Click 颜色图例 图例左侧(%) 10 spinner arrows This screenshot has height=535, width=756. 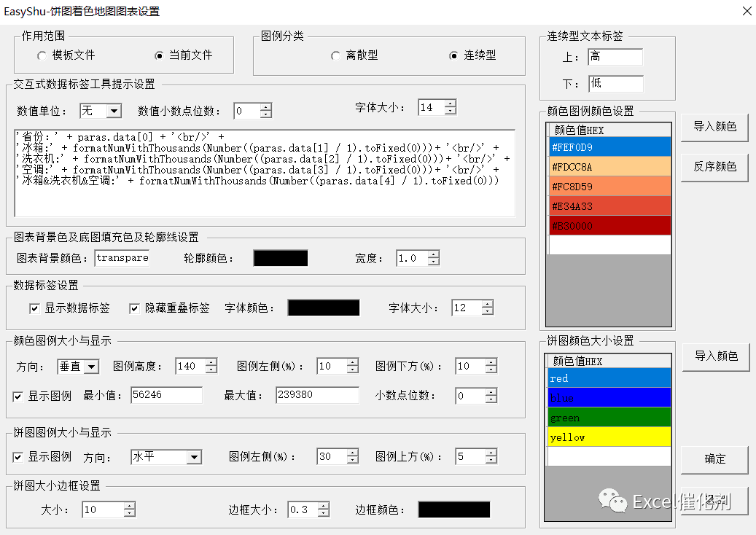(x=353, y=366)
